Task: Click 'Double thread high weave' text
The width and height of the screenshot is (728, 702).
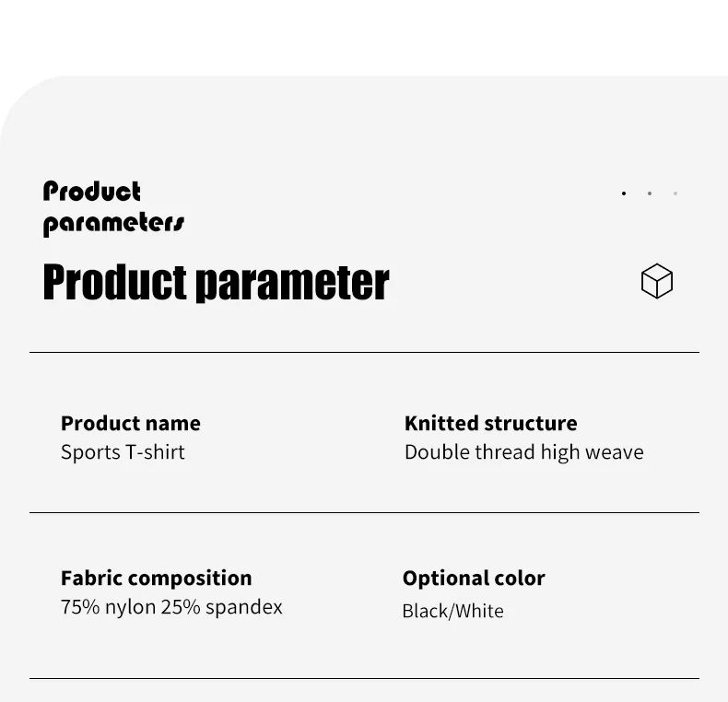Action: 524,452
